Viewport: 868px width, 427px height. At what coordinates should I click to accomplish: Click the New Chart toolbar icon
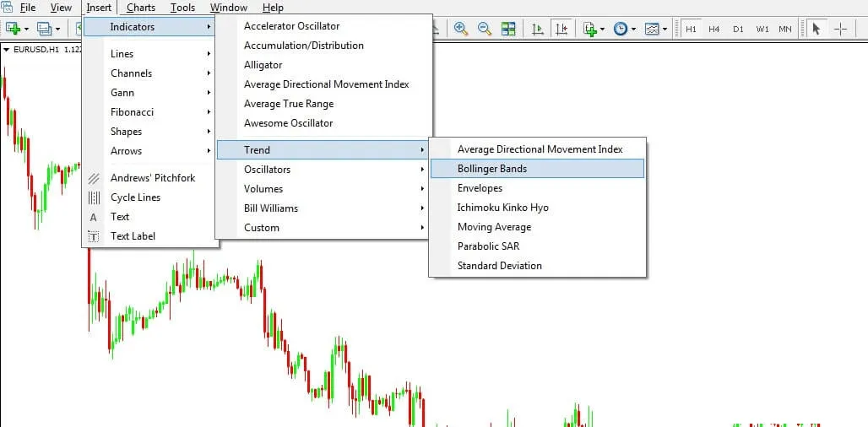[14, 28]
